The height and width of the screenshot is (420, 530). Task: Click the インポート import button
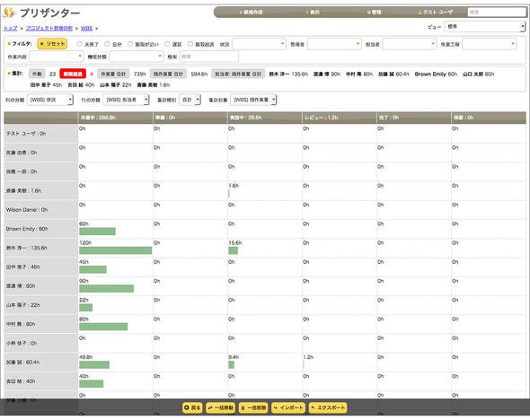pyautogui.click(x=288, y=407)
